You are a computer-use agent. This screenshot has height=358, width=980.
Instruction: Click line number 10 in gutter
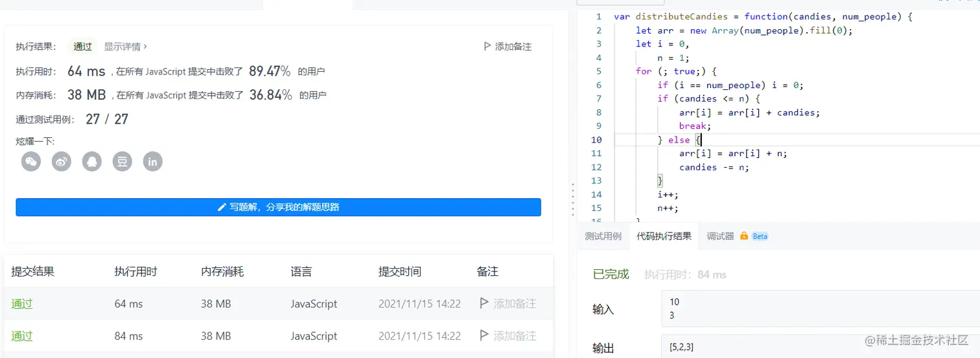596,140
